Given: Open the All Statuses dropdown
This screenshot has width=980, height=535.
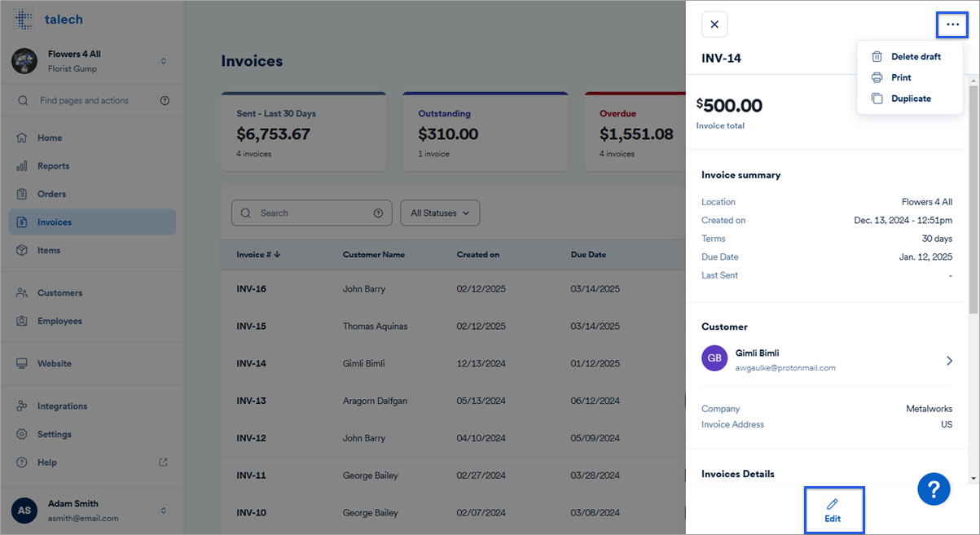Looking at the screenshot, I should tap(440, 213).
